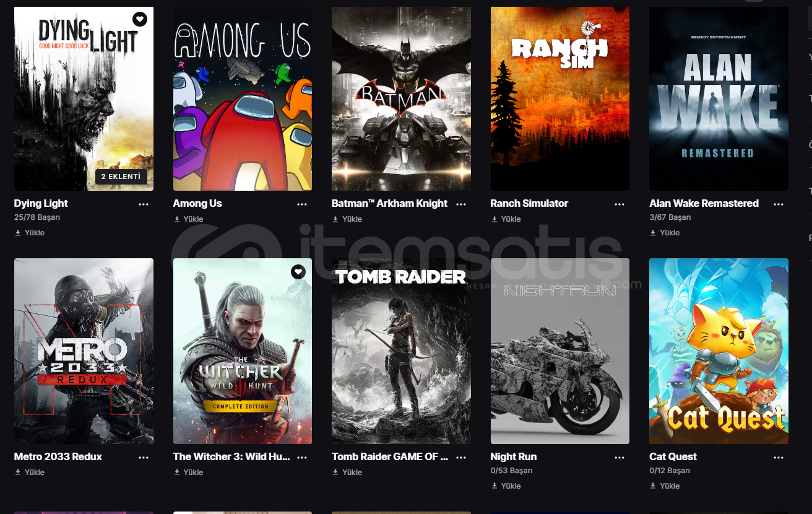Click the download icon under Ranch Simulator

495,219
